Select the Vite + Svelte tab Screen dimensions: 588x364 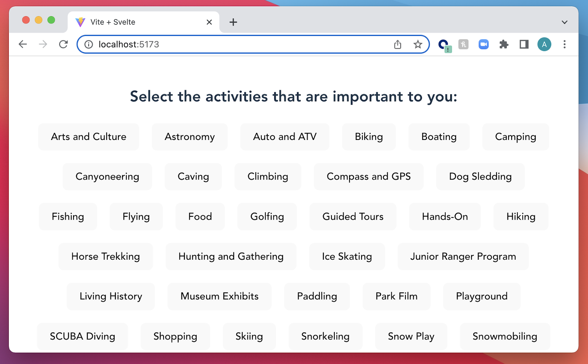coord(143,22)
